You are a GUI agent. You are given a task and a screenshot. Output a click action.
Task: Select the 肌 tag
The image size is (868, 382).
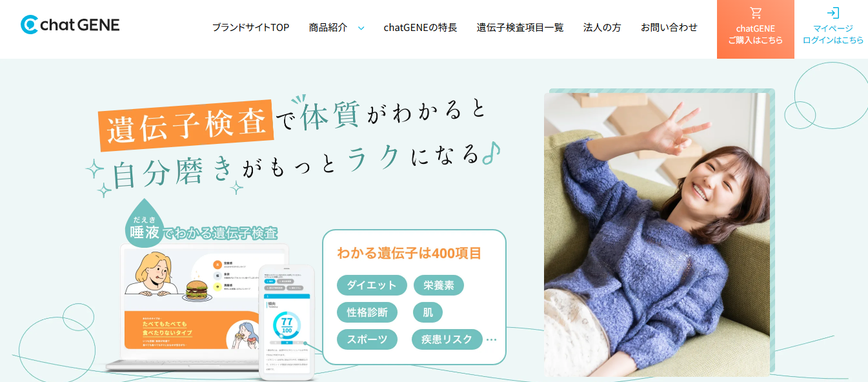pos(428,312)
